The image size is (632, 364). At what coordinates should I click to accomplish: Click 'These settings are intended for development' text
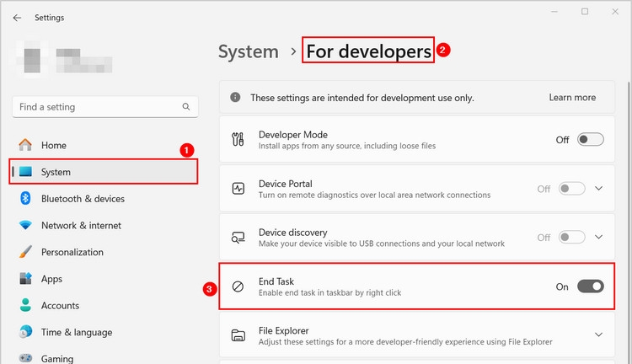(x=362, y=98)
